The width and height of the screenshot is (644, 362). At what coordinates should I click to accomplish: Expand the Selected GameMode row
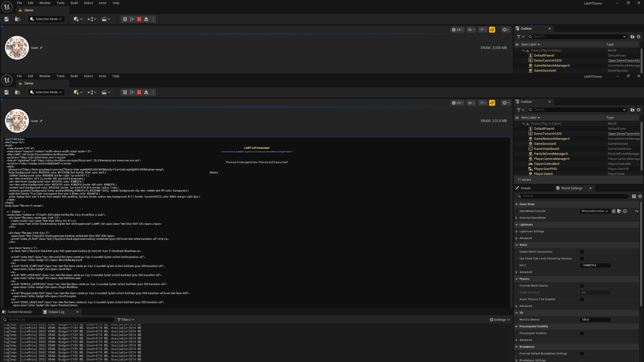[x=517, y=218]
